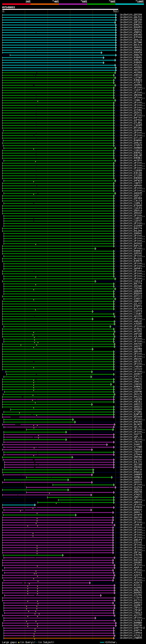Open hit UniRef100_A9UPJ0

(131, 567)
